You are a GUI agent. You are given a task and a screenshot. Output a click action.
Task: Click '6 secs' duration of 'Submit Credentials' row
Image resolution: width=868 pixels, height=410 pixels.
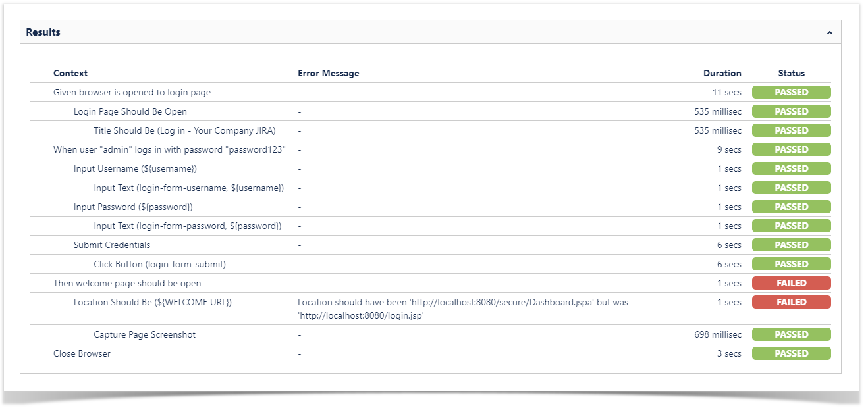[x=729, y=245]
